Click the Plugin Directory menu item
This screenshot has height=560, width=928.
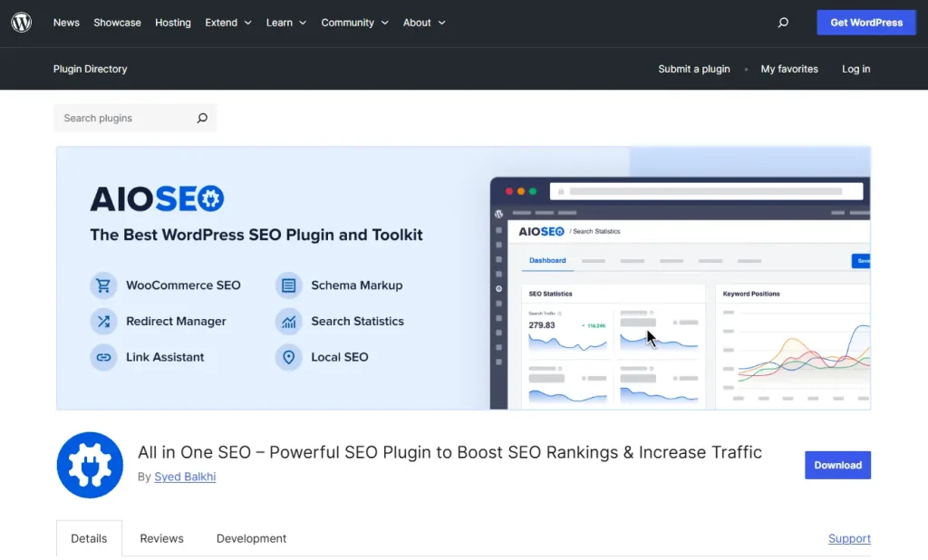click(90, 69)
